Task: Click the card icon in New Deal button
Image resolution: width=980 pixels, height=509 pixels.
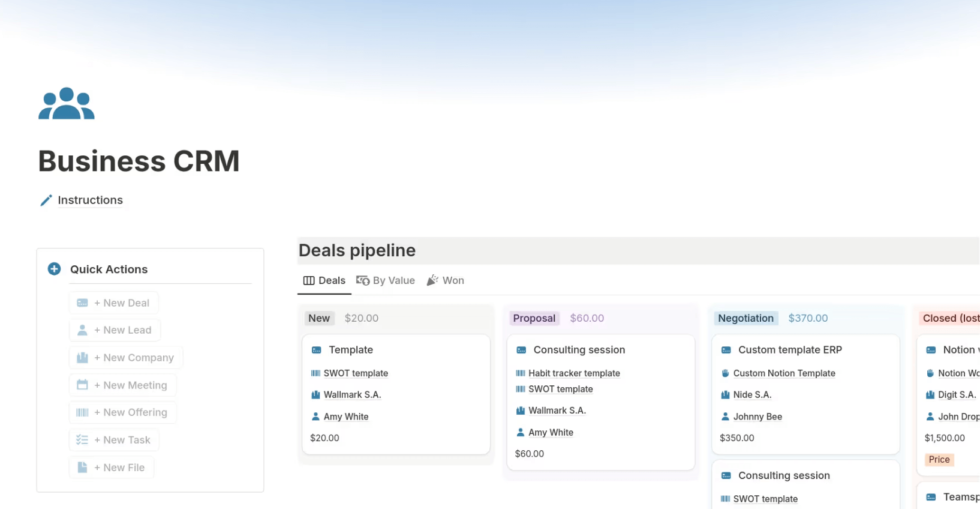Action: point(83,303)
